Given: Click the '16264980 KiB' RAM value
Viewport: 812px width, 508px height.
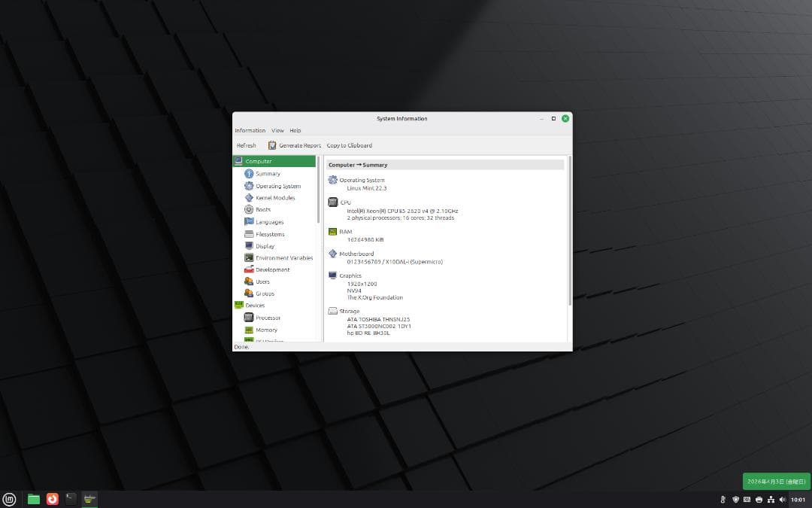Looking at the screenshot, I should pos(365,240).
